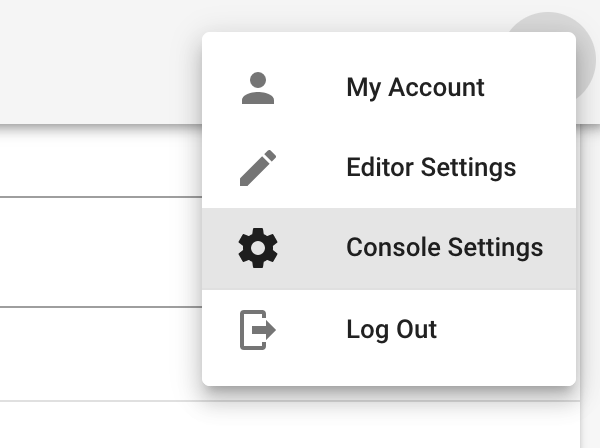Select the Editor Settings text label

(x=431, y=168)
